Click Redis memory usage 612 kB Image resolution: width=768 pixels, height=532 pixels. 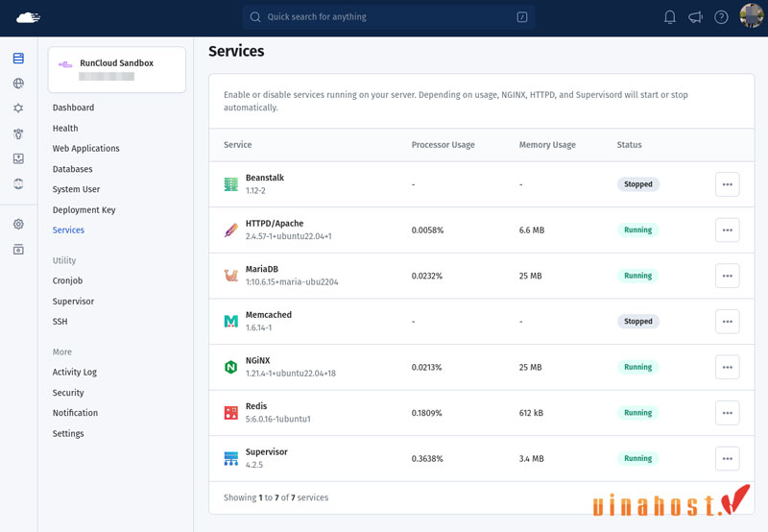pos(531,413)
